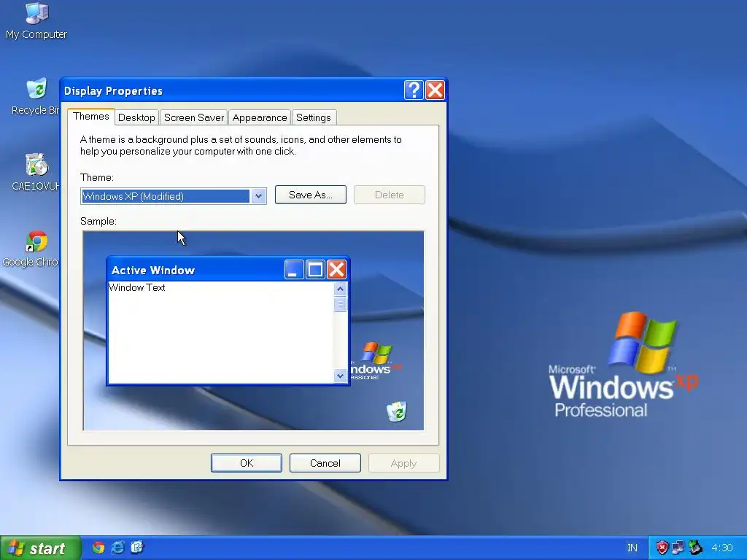Click the sample window scrollbar down arrow
The width and height of the screenshot is (747, 560).
(340, 376)
